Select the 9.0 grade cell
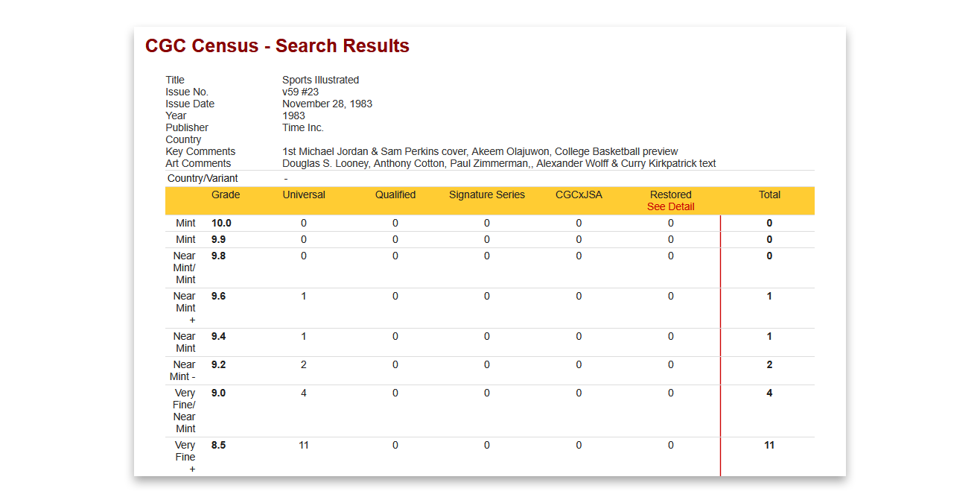 click(218, 393)
